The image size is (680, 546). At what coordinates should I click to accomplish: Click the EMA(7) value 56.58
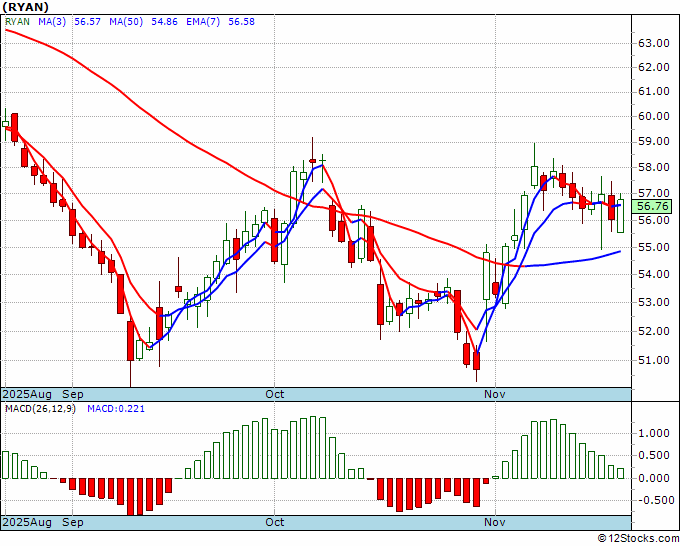click(x=242, y=22)
